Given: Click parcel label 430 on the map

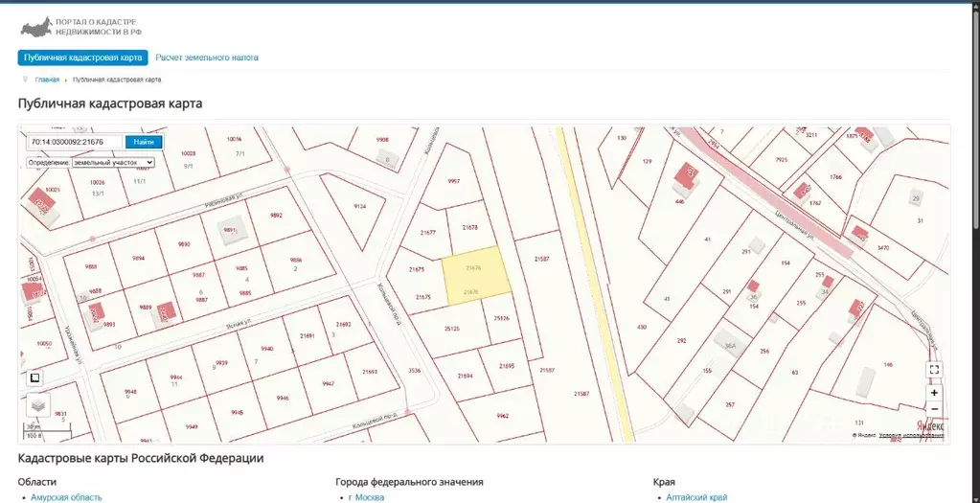Looking at the screenshot, I should (x=642, y=327).
